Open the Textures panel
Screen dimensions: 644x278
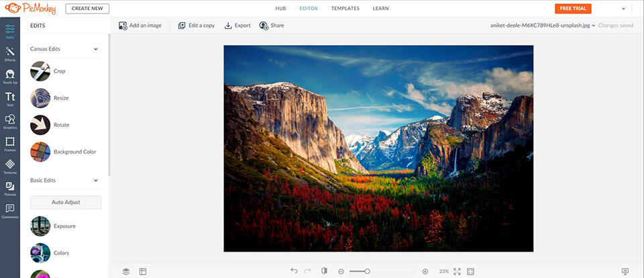coord(10,167)
